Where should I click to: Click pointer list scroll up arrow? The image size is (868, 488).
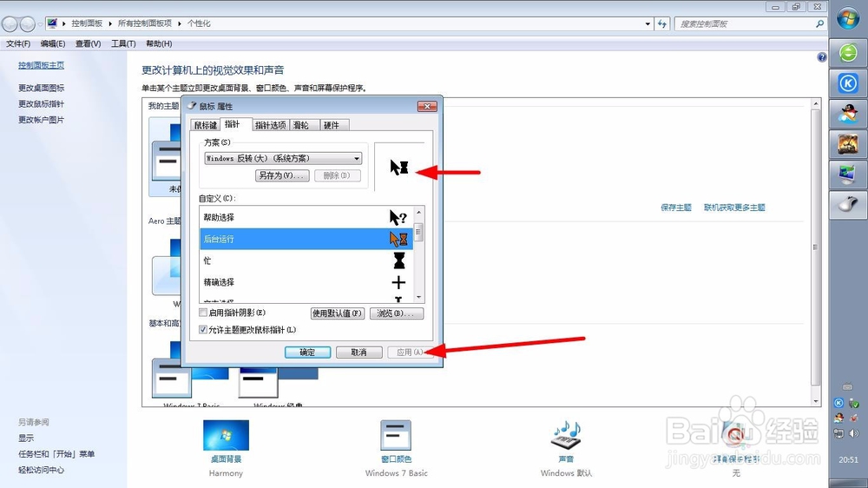coord(419,212)
